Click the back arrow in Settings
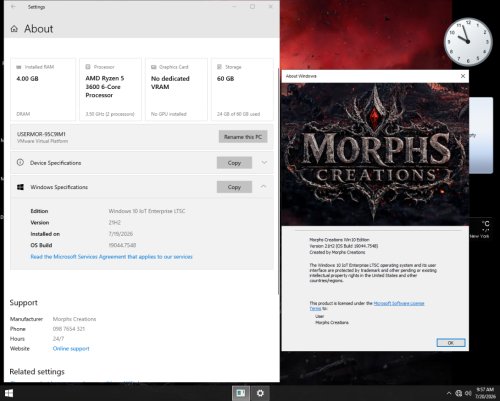500x401 pixels. pos(13,7)
